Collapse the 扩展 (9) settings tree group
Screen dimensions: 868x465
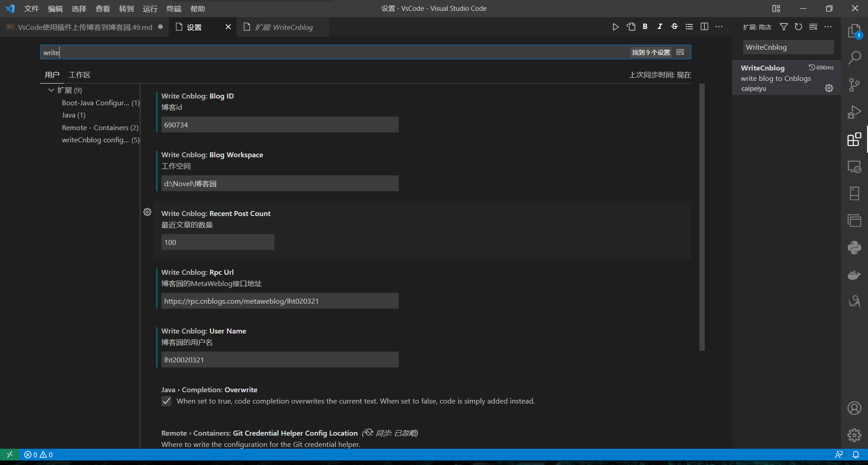tap(51, 90)
